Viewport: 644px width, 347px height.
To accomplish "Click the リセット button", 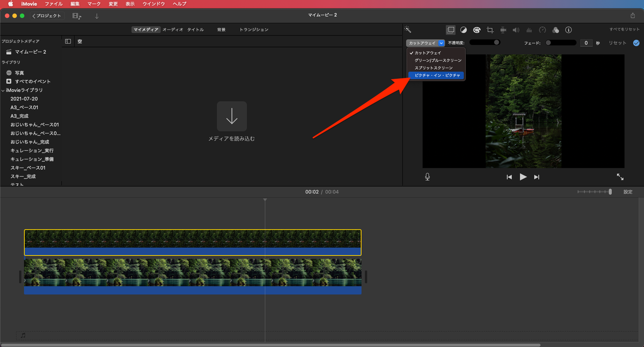I will [617, 43].
